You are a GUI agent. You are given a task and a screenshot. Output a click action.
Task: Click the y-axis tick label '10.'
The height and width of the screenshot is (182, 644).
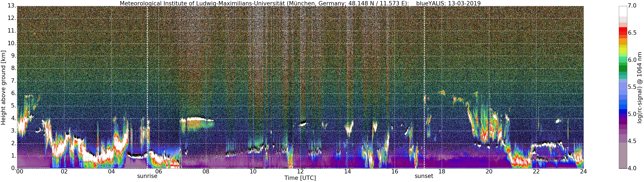click(x=12, y=43)
